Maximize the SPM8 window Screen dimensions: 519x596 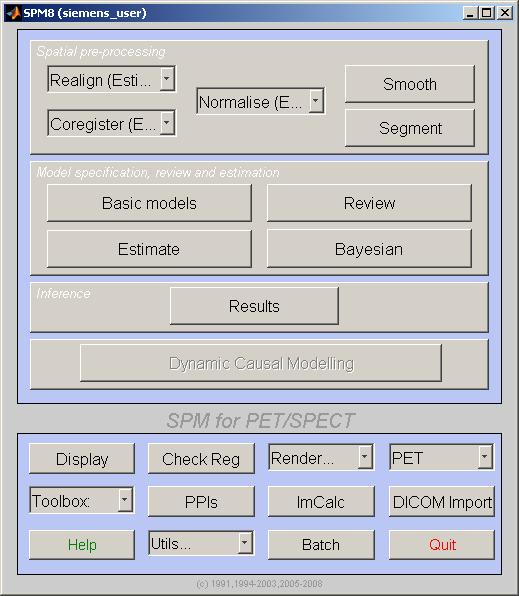487,13
